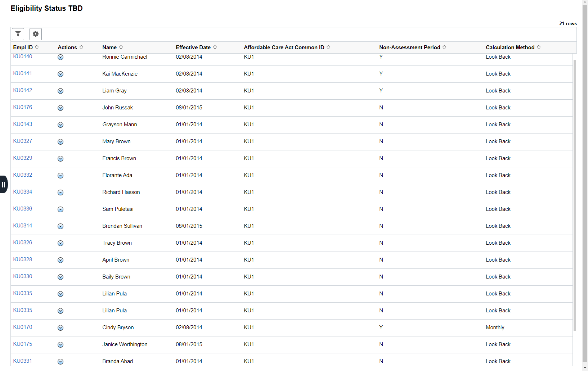
Task: Show actions for Cindy Bryson
Action: 60,328
